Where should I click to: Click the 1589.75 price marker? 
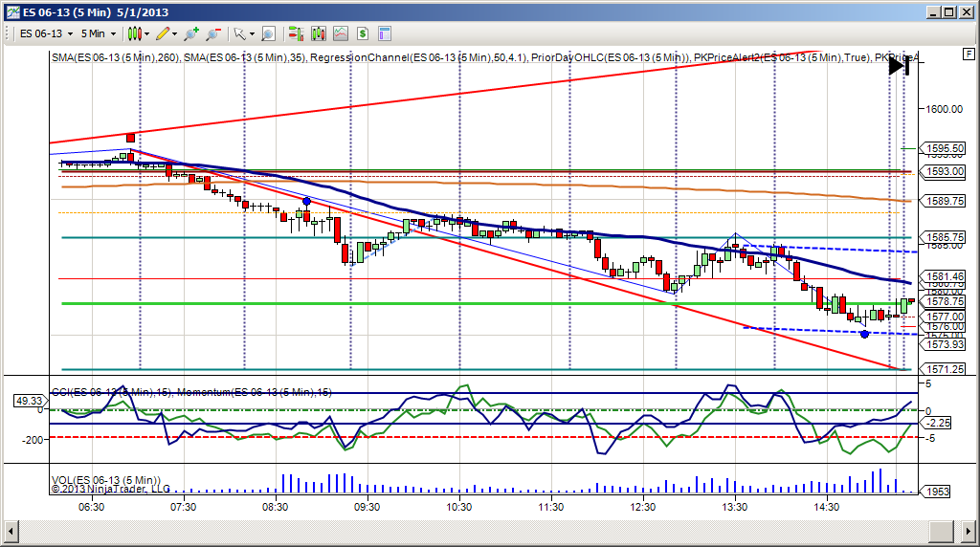click(945, 201)
